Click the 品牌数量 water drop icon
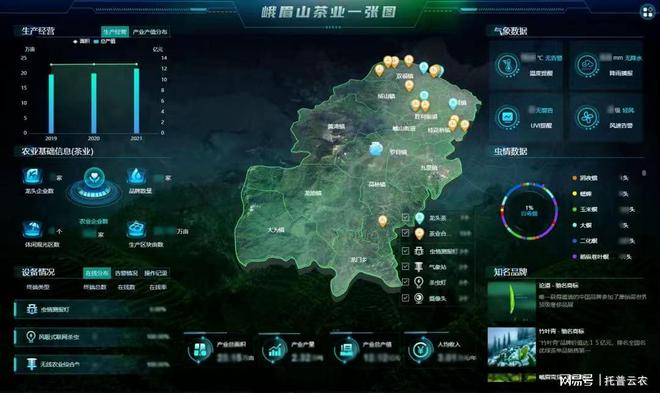 pos(137,176)
